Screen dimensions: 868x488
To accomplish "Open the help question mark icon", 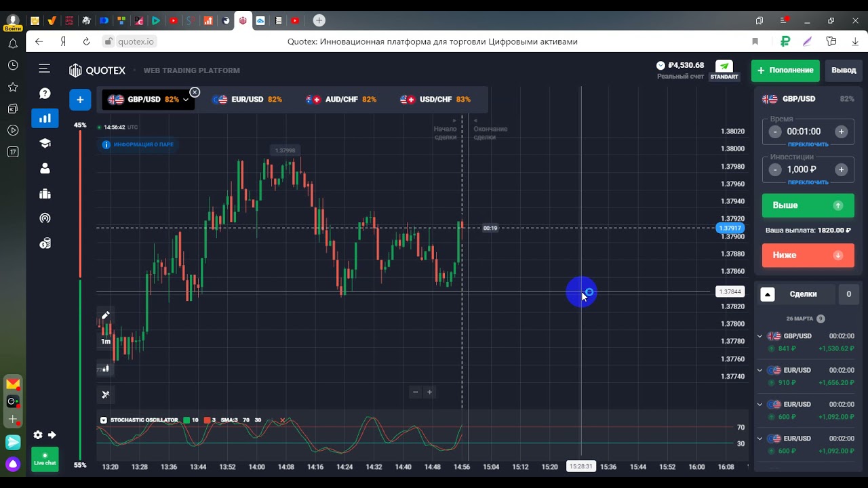I will [x=45, y=94].
